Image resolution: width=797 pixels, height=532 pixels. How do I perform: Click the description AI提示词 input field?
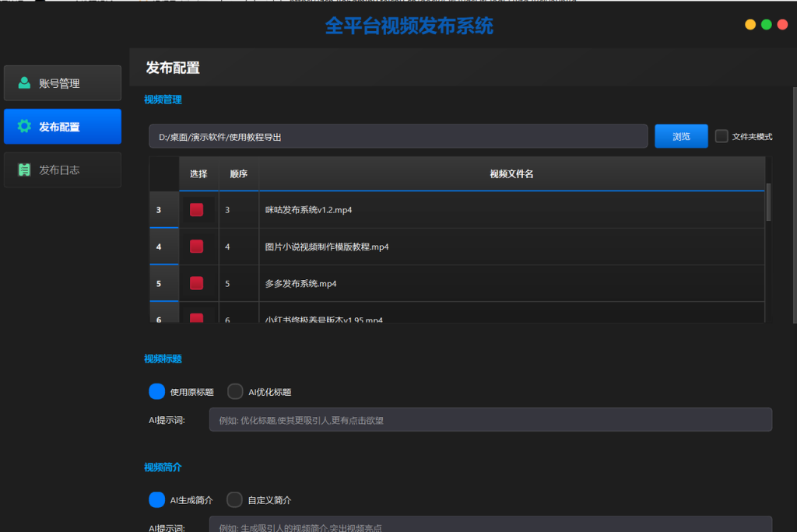click(x=490, y=525)
